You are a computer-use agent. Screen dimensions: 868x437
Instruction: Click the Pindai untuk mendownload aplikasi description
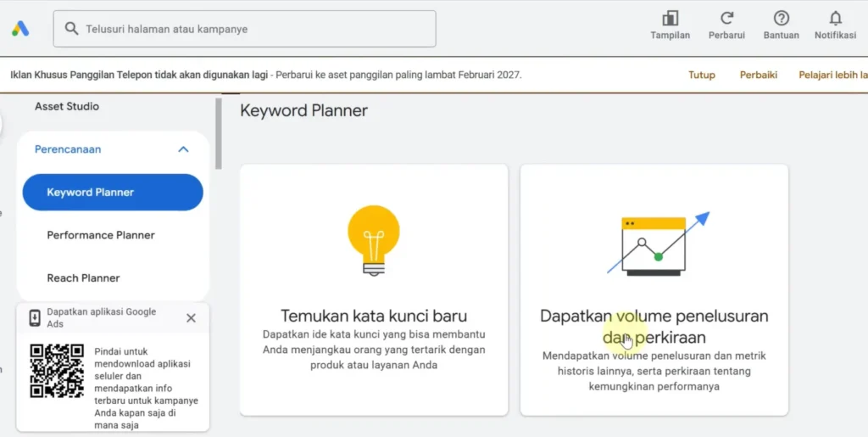[x=146, y=389]
